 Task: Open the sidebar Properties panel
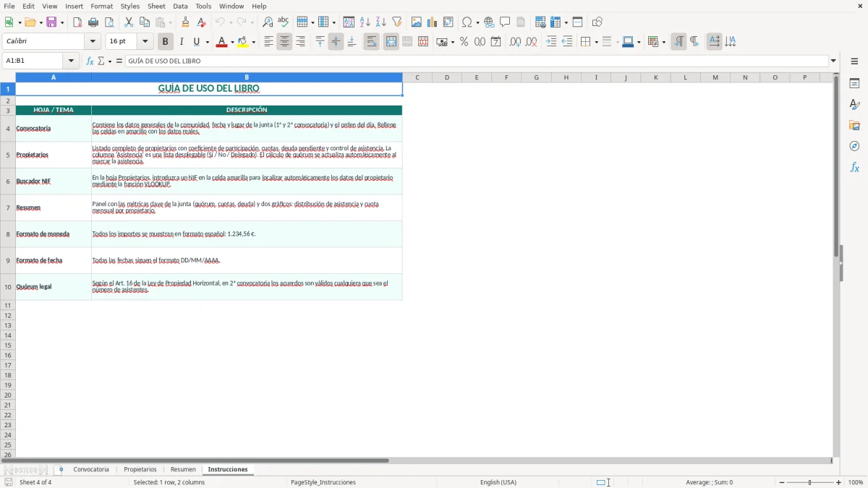[x=854, y=83]
